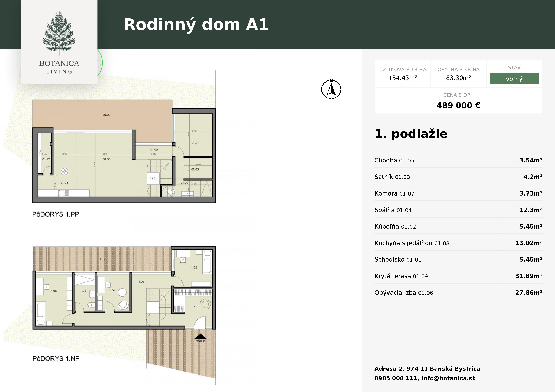Click the 12.3m² Spálňa area value
Screen dimensions: 555x392
click(x=531, y=210)
